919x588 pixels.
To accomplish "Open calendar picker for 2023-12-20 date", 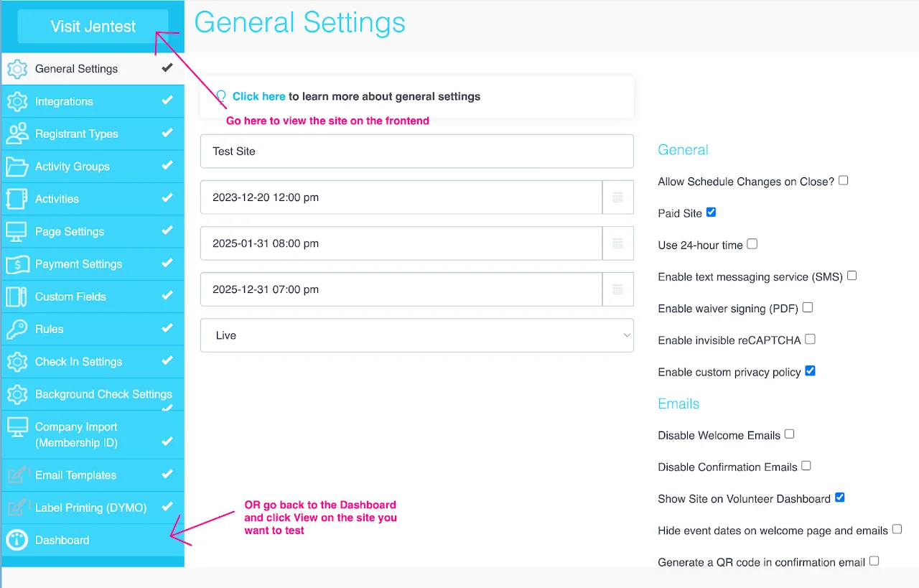I will [617, 197].
